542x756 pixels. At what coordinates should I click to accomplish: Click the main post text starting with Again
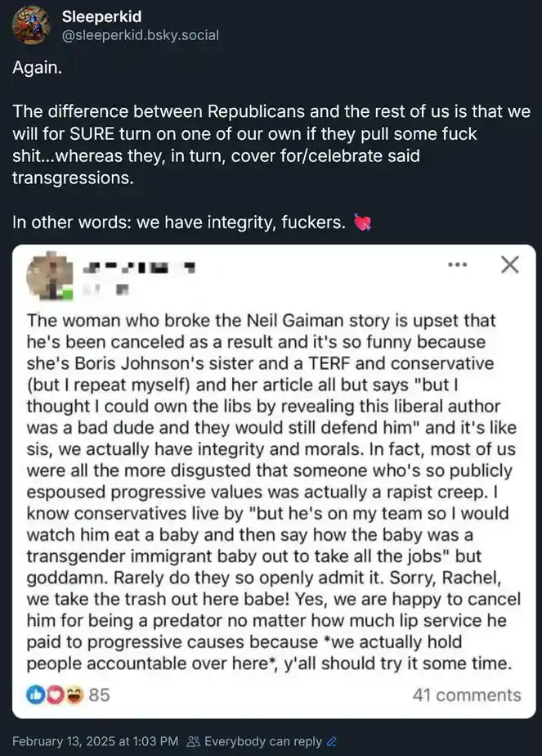271,145
